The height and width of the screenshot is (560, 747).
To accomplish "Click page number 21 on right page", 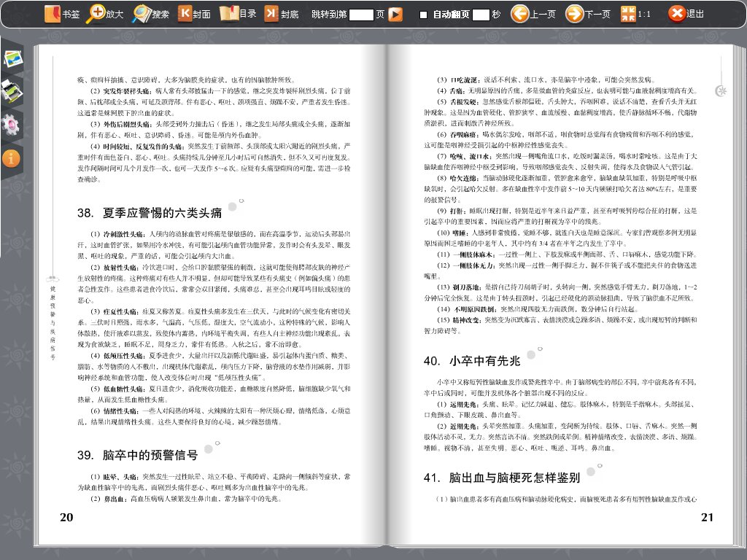I will point(708,518).
